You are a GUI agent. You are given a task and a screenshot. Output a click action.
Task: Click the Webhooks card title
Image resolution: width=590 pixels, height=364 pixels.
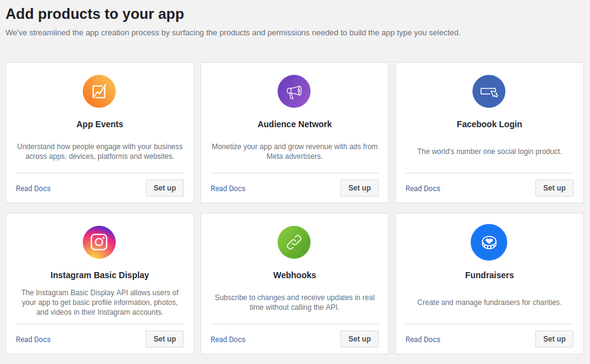coord(295,275)
